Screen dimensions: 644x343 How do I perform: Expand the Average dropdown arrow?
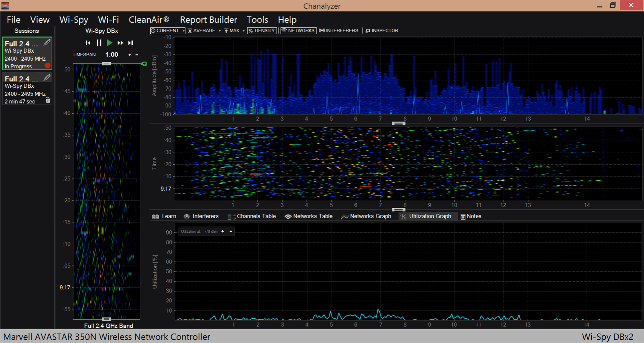tap(220, 31)
